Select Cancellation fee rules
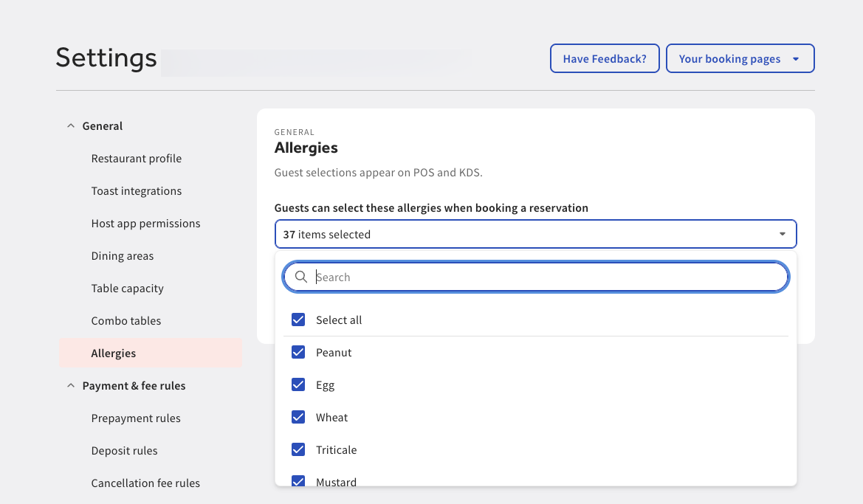This screenshot has width=863, height=504. click(145, 483)
